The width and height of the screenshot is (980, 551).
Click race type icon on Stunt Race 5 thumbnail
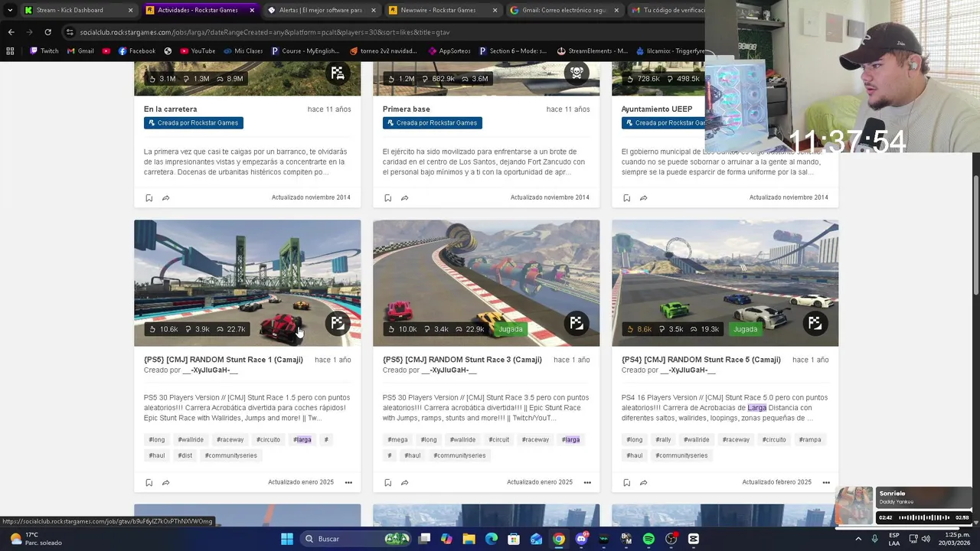815,323
